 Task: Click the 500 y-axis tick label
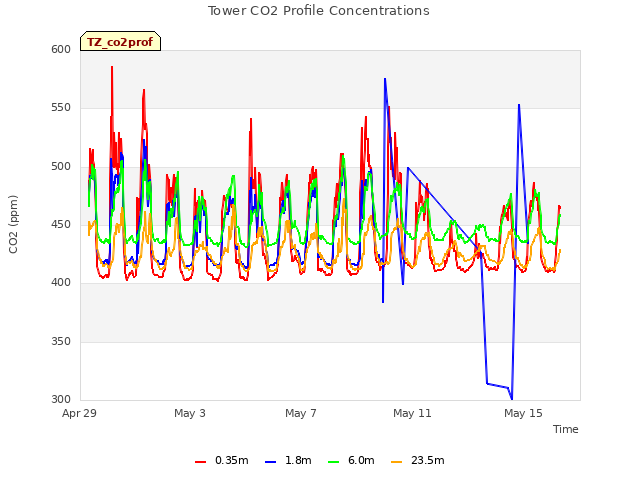(61, 167)
